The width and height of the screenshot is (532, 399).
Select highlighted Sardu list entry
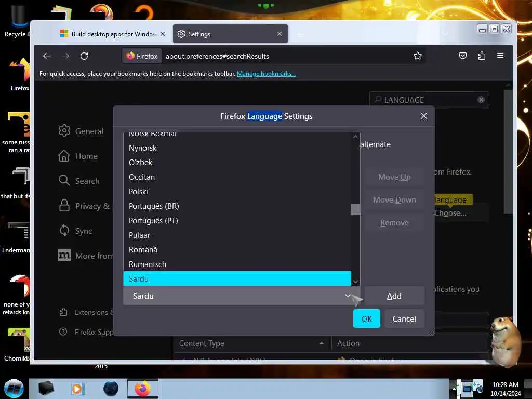click(x=237, y=278)
